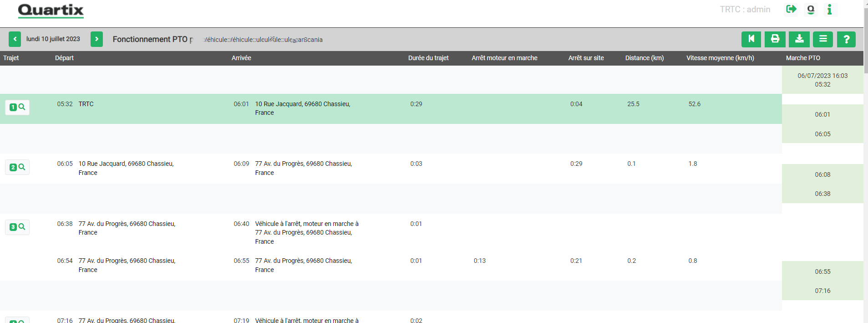Image resolution: width=868 pixels, height=323 pixels.
Task: Click the TRTC : admin user label
Action: click(745, 10)
